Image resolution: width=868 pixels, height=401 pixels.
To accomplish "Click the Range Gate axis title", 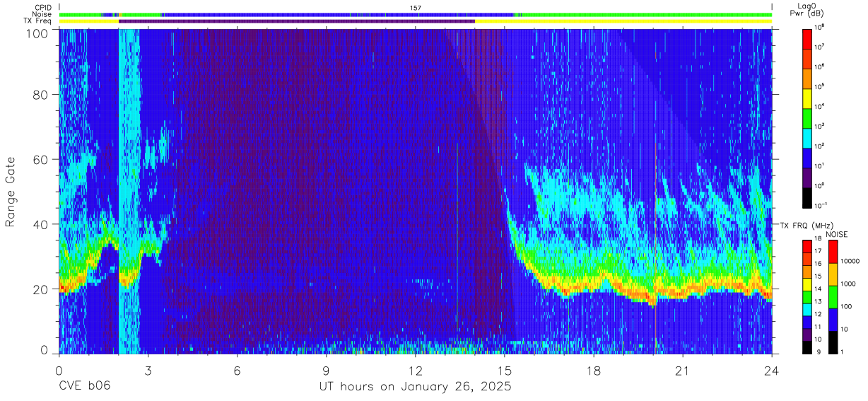I will click(x=11, y=192).
